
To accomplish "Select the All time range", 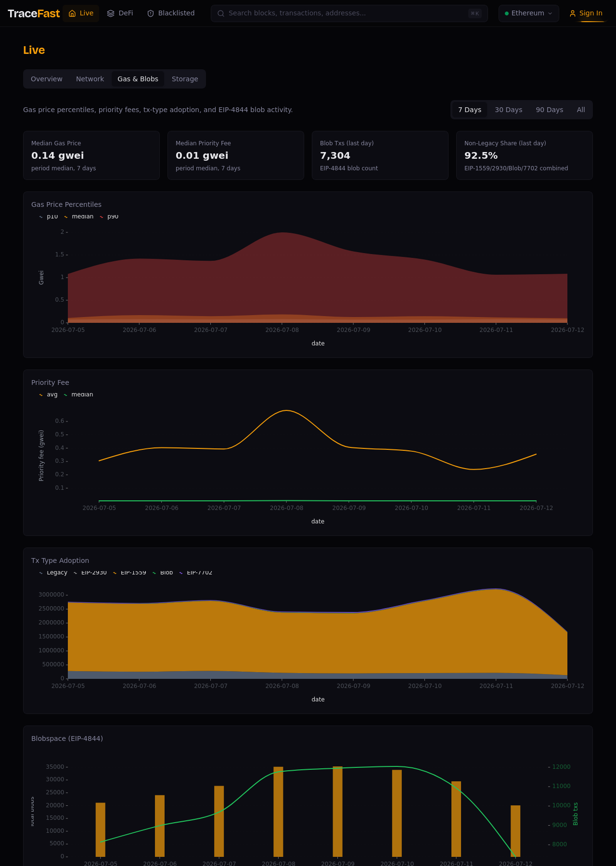I will click(x=581, y=110).
